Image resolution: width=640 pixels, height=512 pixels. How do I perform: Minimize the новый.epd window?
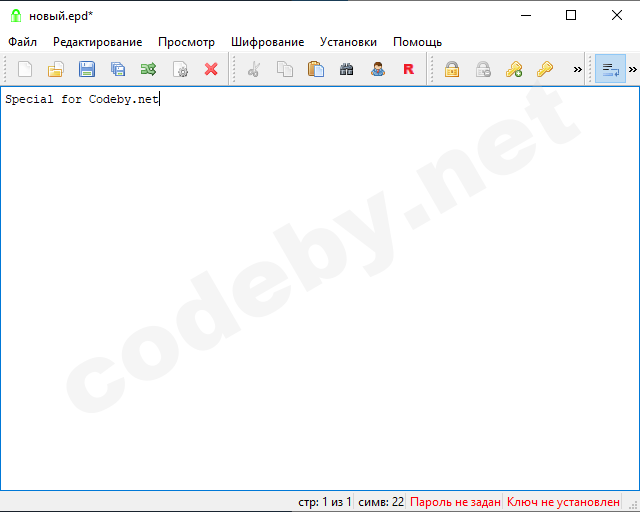coord(526,16)
